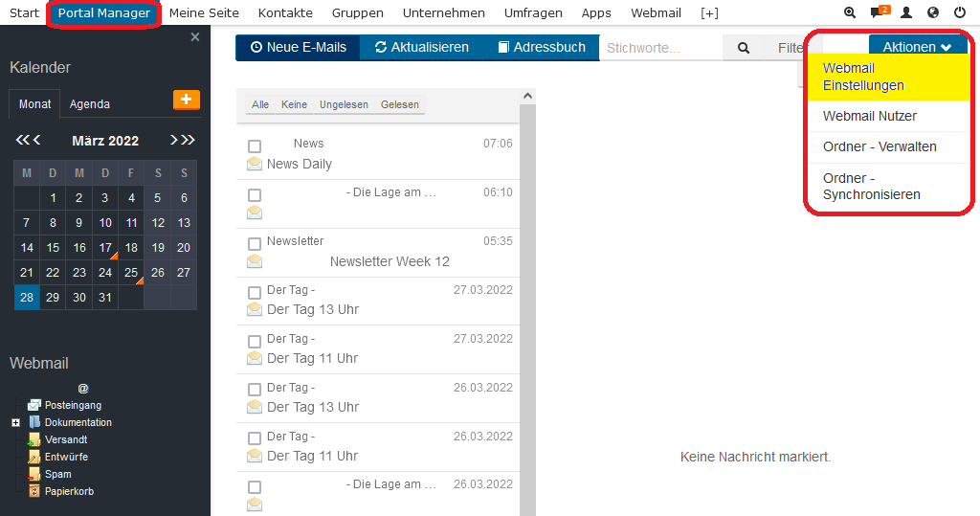This screenshot has height=516, width=980.
Task: Check the 06:10 Die Lage email checkbox
Action: pos(255,195)
